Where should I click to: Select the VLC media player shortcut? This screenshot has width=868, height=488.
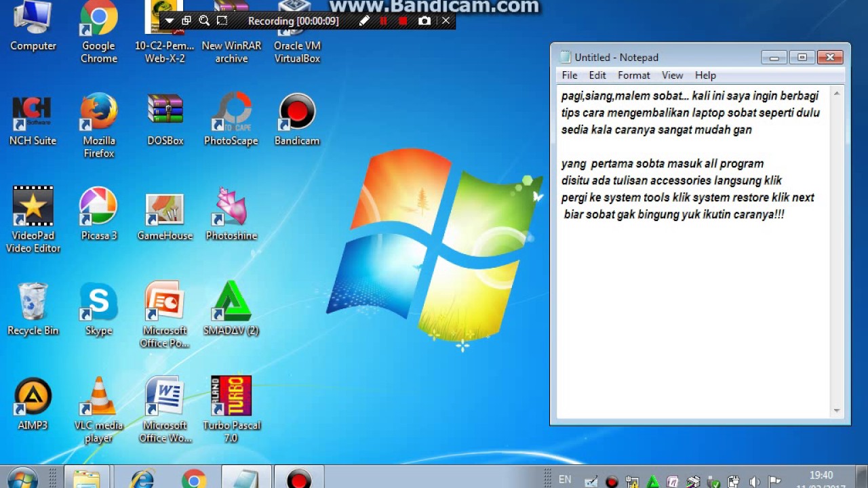tap(99, 410)
